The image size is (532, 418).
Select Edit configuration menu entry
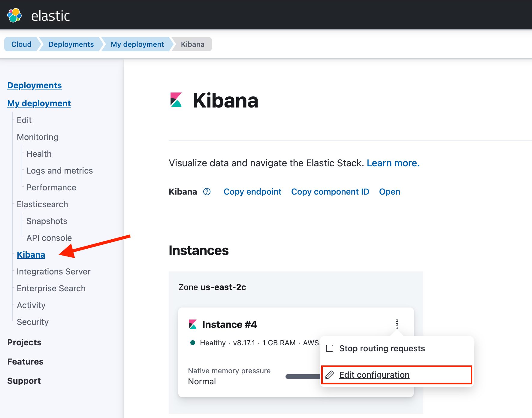pyautogui.click(x=397, y=375)
